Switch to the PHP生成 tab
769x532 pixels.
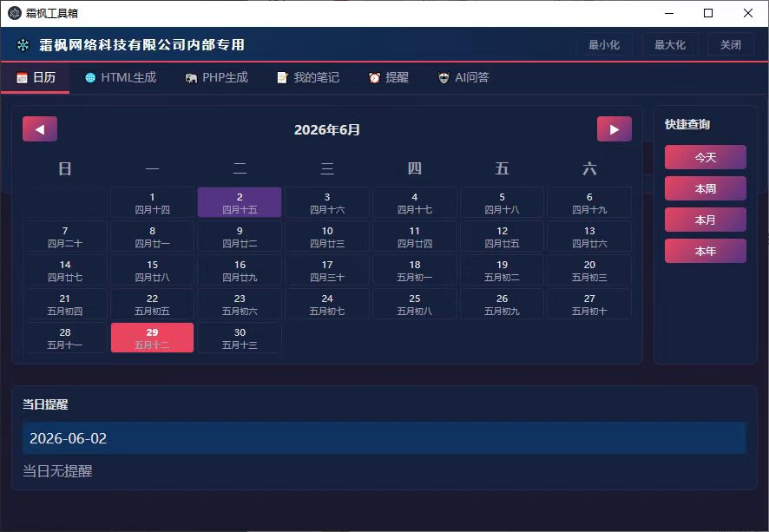coord(217,77)
